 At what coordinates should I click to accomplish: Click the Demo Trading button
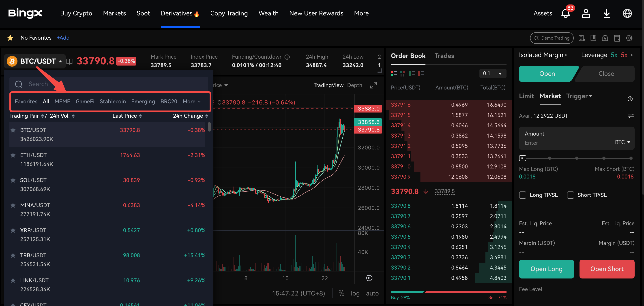tap(552, 38)
